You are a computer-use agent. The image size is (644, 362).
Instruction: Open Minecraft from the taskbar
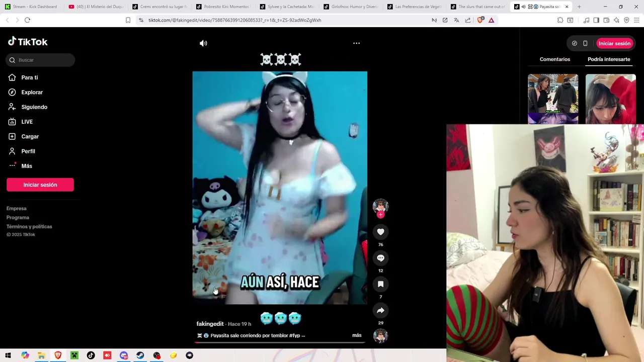coord(74,355)
